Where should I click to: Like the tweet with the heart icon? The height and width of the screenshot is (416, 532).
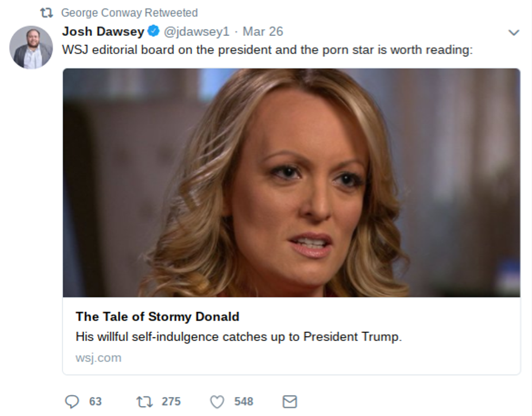tap(217, 401)
